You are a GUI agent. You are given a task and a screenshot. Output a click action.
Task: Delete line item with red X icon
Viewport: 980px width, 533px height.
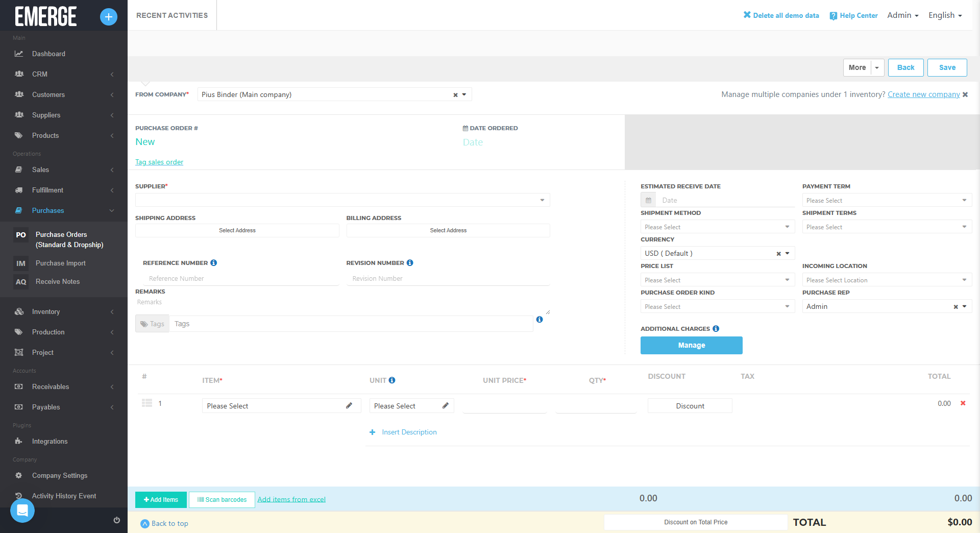[963, 403]
